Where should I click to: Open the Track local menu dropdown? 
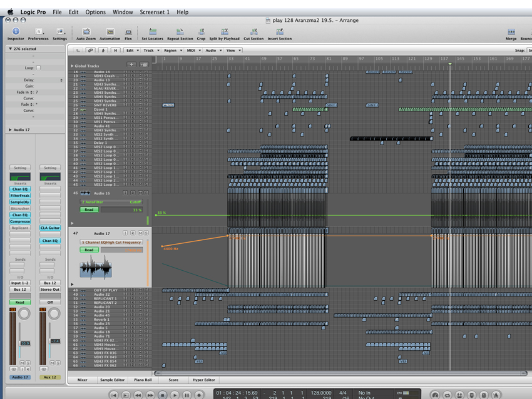point(151,50)
